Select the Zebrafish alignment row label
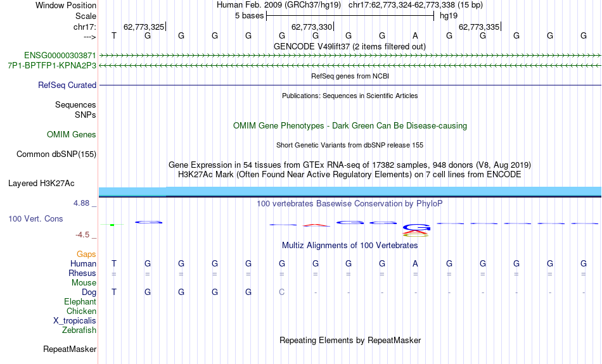This screenshot has height=364, width=602. click(79, 330)
